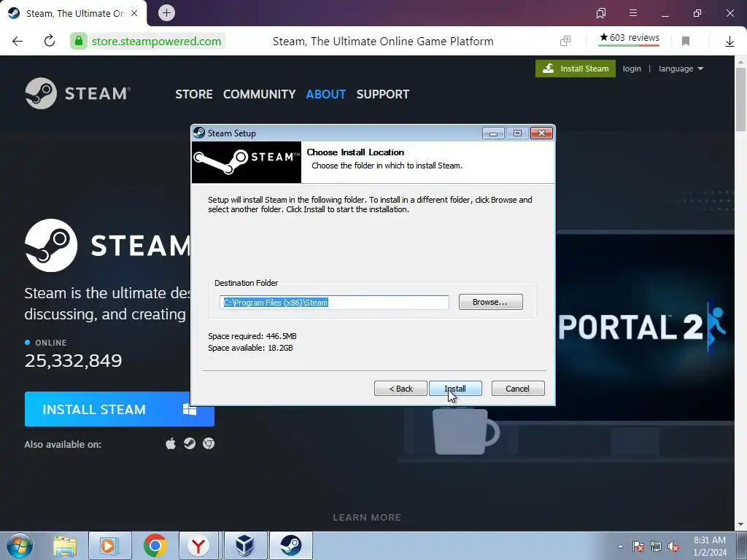
Task: Click the page vertical scrollbar thumb
Action: [740, 99]
